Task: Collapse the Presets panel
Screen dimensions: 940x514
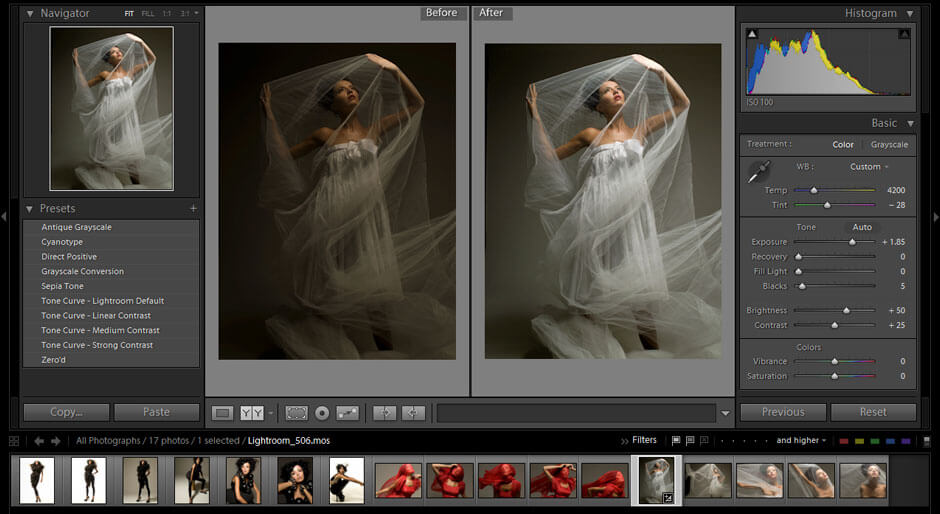Action: [x=30, y=209]
